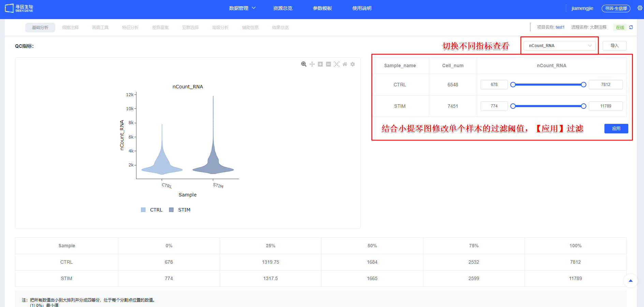Switch to the 画图工具 tab
The width and height of the screenshot is (644, 307).
100,28
